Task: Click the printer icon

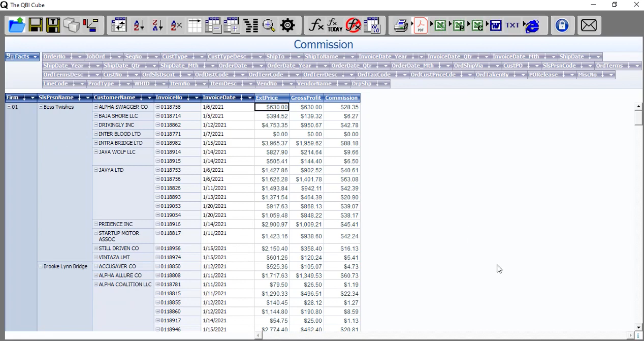Action: tap(401, 25)
